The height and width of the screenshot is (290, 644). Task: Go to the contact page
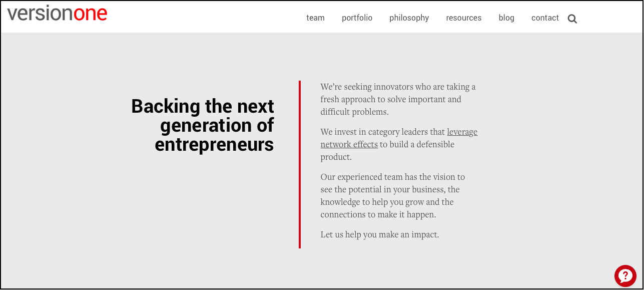(x=545, y=18)
